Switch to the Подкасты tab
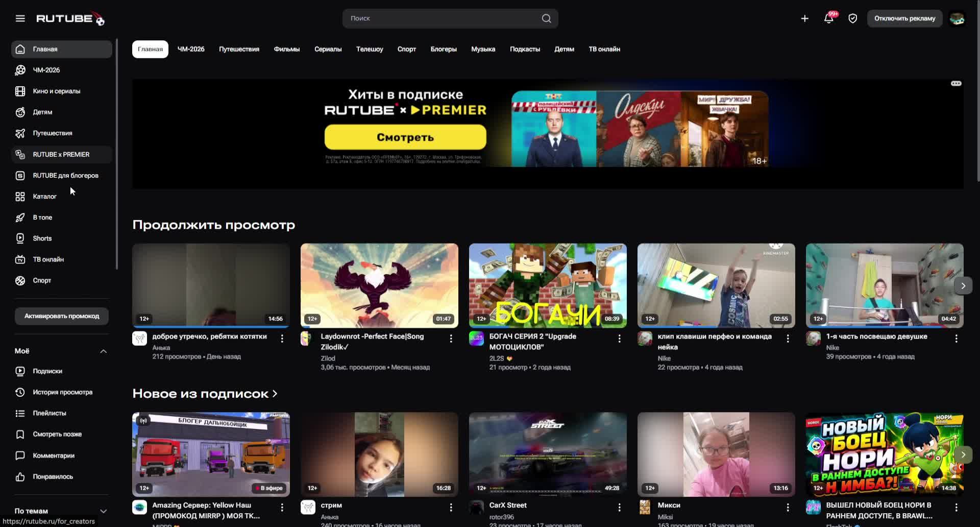Image resolution: width=980 pixels, height=527 pixels. pyautogui.click(x=525, y=49)
